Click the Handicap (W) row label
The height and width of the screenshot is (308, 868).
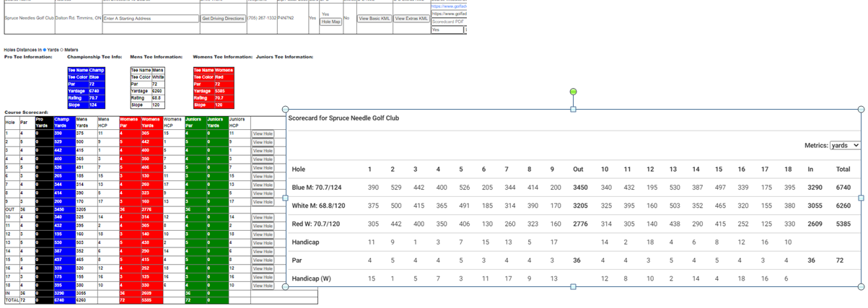[x=313, y=278]
